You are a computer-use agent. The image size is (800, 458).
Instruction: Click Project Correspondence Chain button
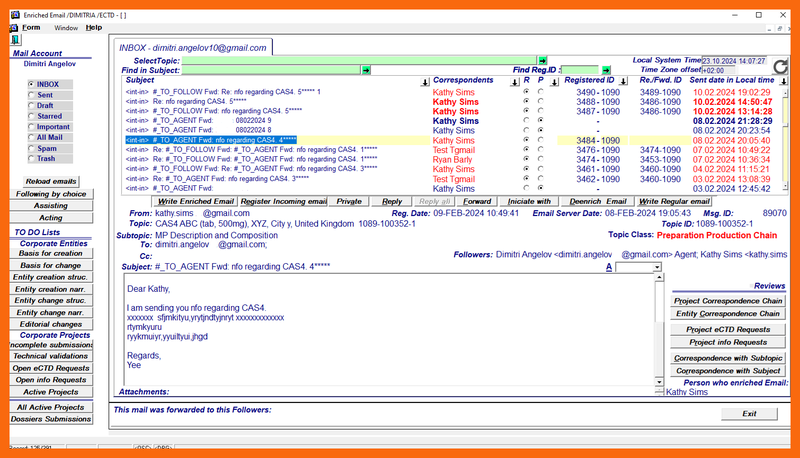click(x=728, y=300)
